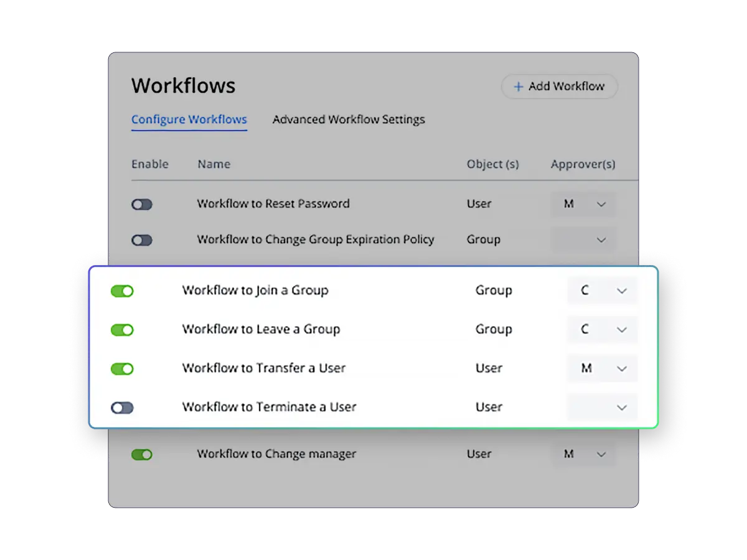Disable the Workflow to Transfer a User toggle
This screenshot has height=560, width=747.
pyautogui.click(x=122, y=368)
